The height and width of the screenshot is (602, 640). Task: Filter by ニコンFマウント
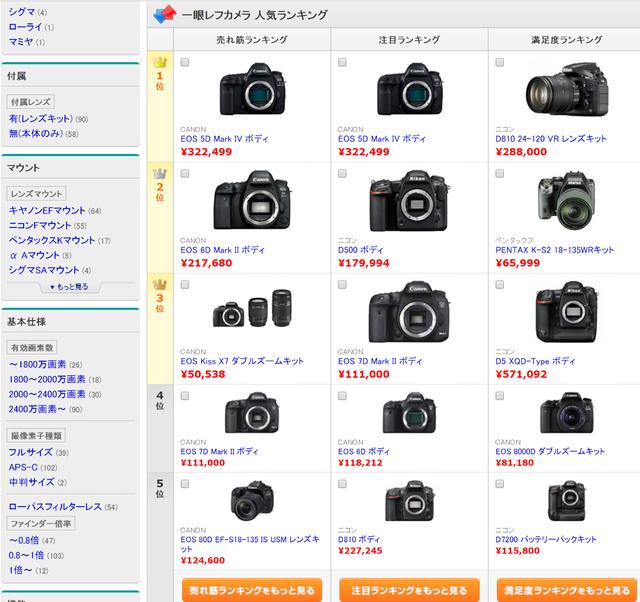pos(40,225)
